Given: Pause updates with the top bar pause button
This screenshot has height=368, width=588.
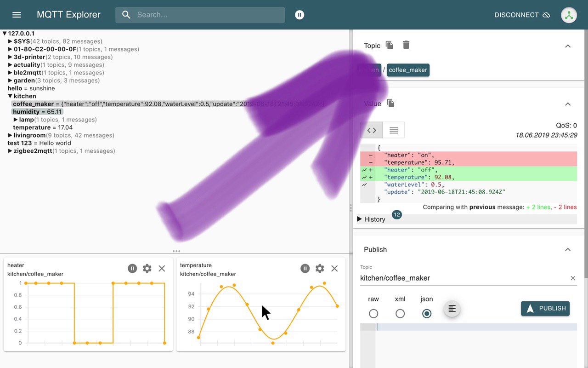Looking at the screenshot, I should coord(300,15).
